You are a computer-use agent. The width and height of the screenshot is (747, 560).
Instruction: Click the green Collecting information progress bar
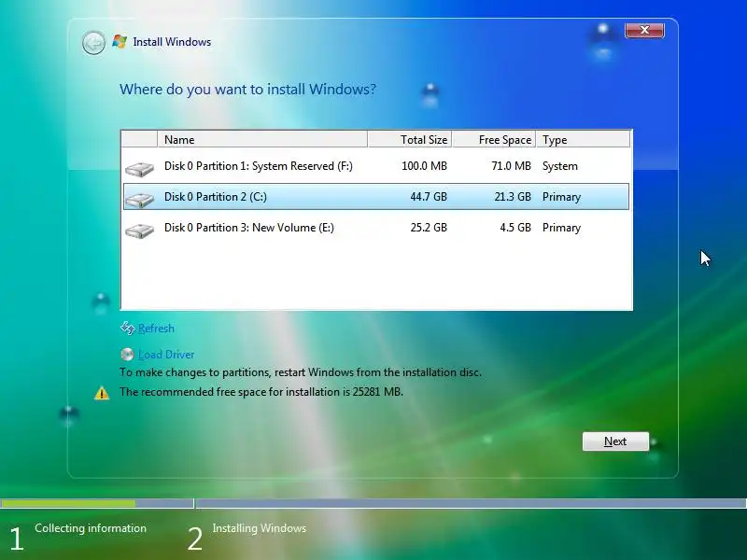[68, 503]
